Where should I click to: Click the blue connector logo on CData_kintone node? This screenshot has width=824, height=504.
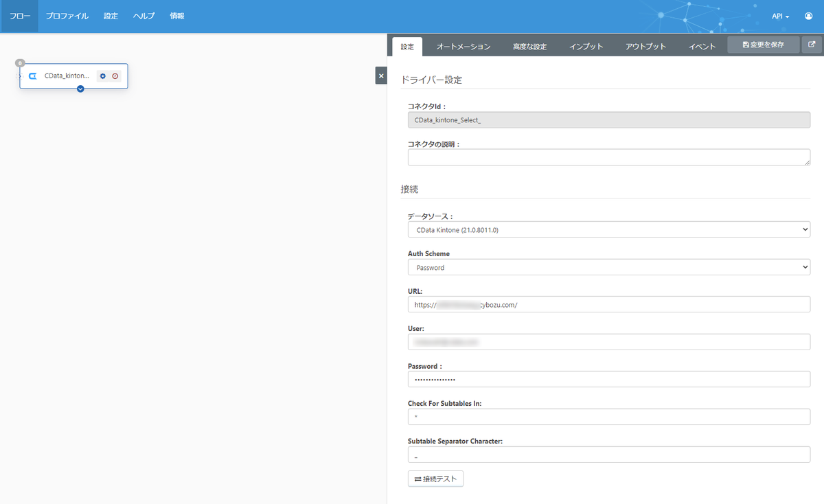(32, 76)
